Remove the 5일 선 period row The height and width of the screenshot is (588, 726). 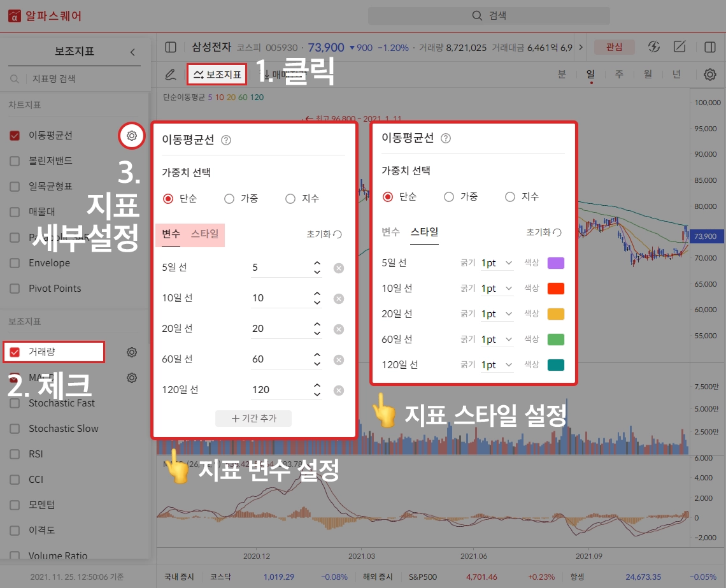coord(339,268)
